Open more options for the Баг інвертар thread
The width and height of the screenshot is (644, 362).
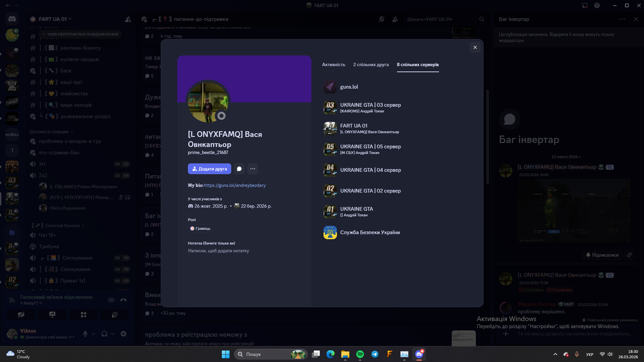pos(622,19)
